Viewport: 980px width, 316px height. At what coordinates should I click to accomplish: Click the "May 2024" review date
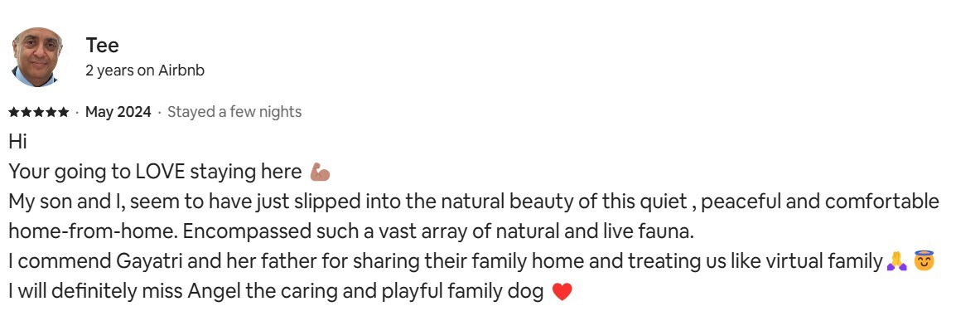[x=118, y=112]
